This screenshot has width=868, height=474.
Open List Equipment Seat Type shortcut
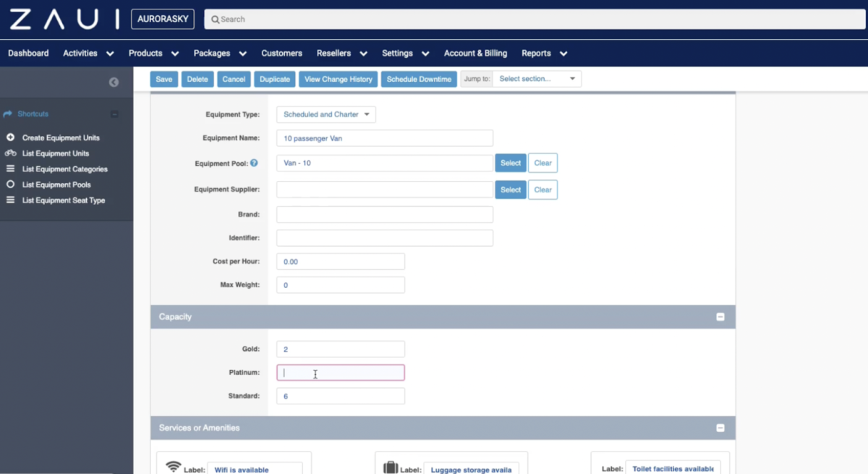point(64,200)
